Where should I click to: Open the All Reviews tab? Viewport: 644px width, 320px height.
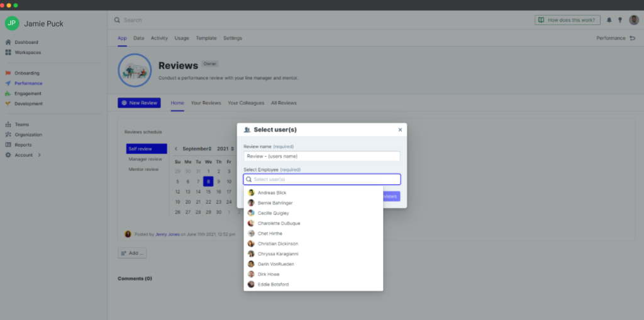284,103
